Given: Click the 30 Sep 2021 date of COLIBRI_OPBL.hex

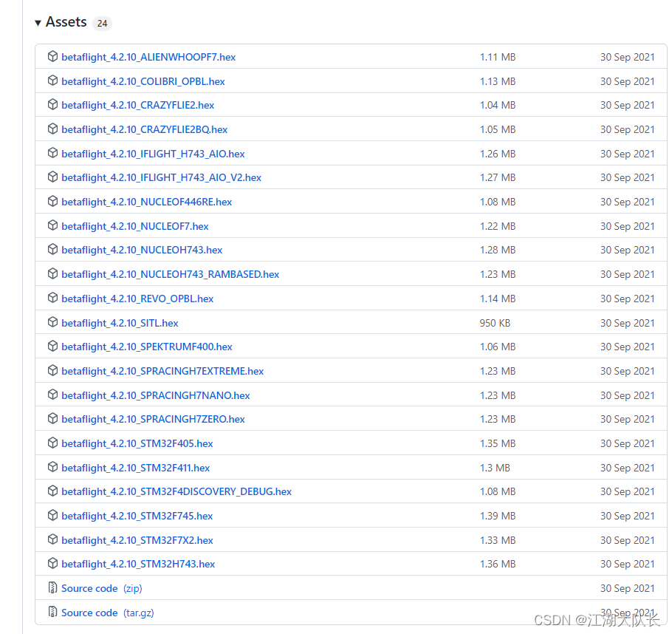Looking at the screenshot, I should tap(628, 81).
